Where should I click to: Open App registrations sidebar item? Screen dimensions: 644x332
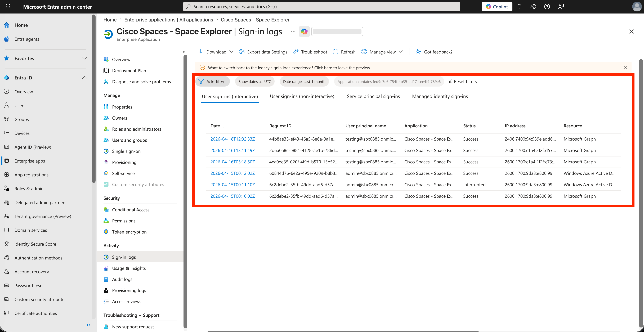[31, 175]
